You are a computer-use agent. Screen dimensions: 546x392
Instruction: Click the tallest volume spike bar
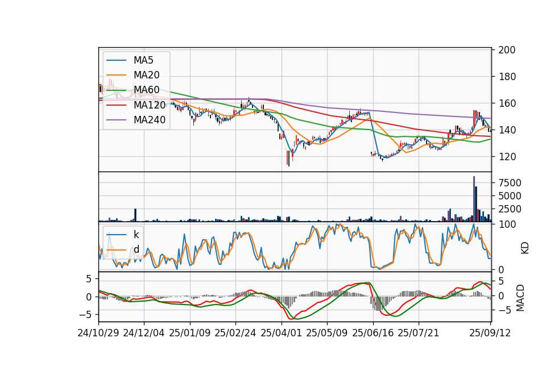pos(474,199)
